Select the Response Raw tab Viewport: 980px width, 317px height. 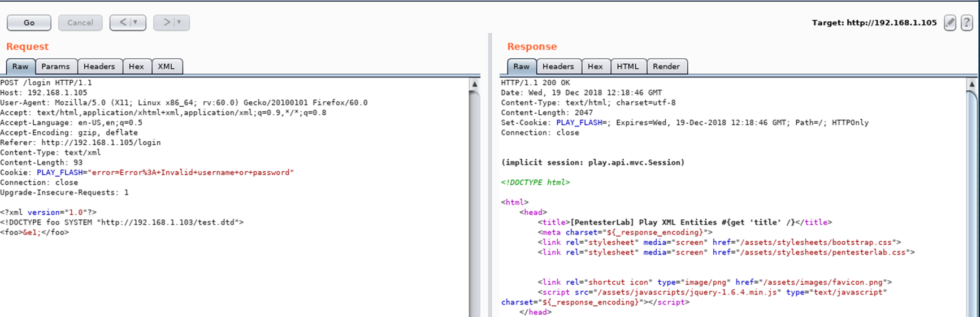pyautogui.click(x=521, y=67)
